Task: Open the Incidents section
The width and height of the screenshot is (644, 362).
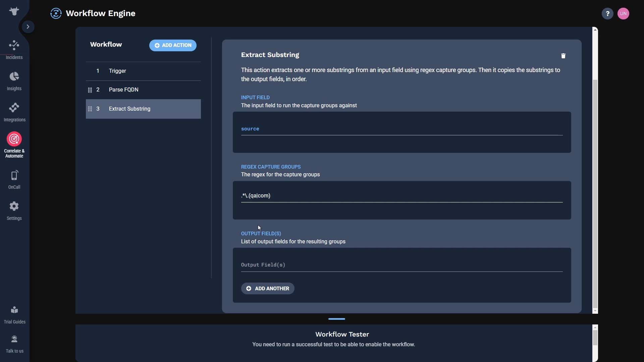Action: pyautogui.click(x=14, y=50)
